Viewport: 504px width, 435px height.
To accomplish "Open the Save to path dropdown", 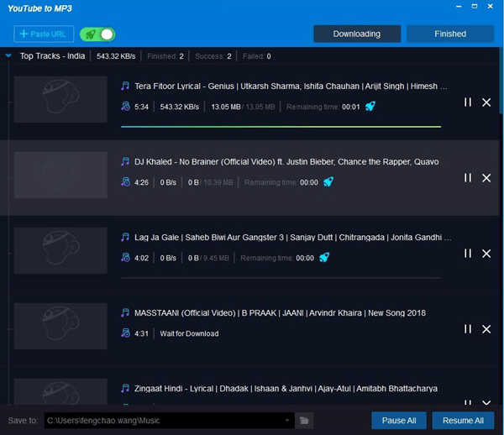I will coord(287,420).
